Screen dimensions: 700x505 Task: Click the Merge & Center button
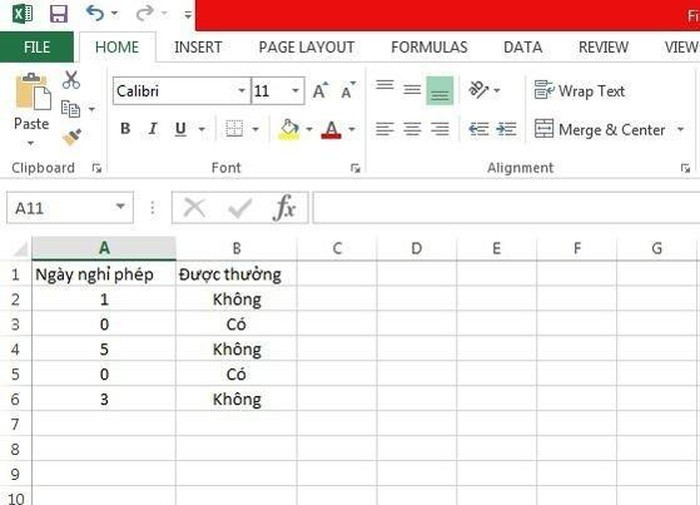(600, 130)
